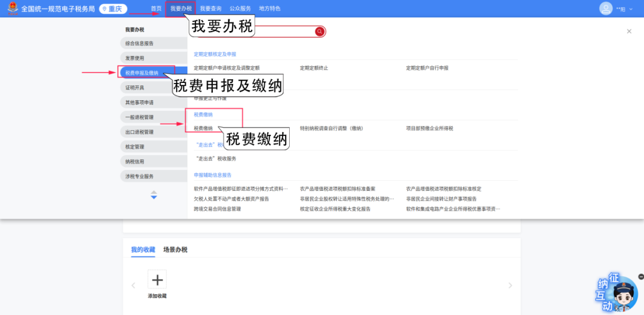Click the user avatar icon
The image size is (644, 315).
606,8
